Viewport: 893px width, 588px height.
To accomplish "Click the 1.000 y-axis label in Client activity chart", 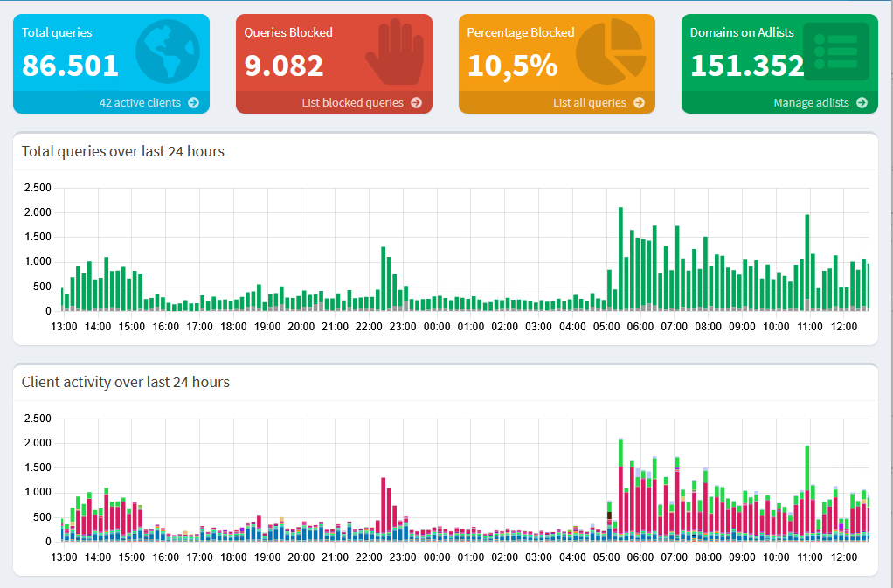I will pos(38,493).
